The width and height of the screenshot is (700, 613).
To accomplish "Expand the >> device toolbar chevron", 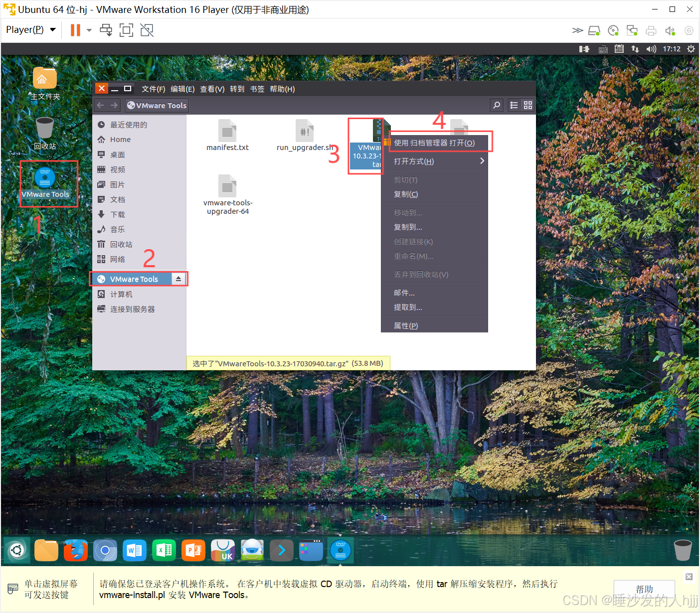I will [x=577, y=31].
